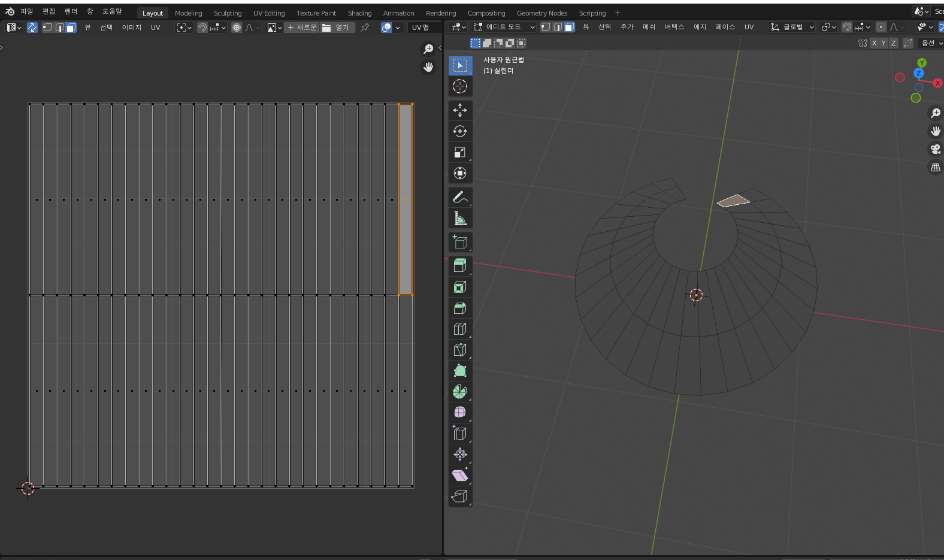Click the 3D viewport zoom magnifier icon
The height and width of the screenshot is (560, 944).
coord(936,113)
